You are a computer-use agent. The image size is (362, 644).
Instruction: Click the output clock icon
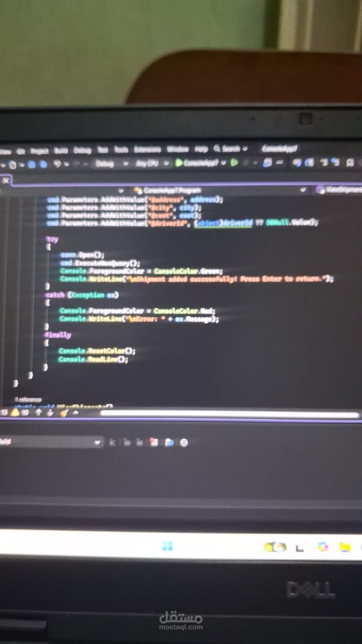(x=184, y=443)
